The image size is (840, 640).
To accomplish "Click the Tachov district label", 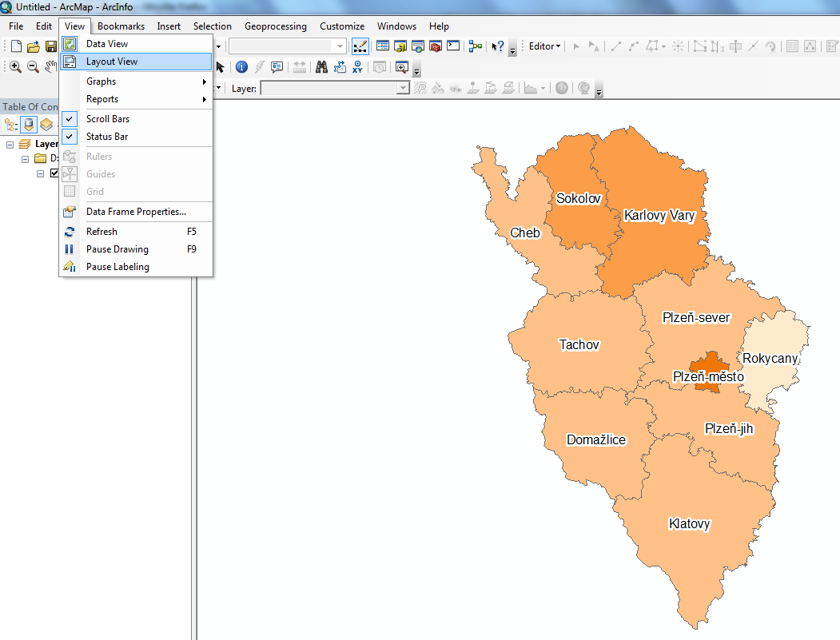I will [x=579, y=345].
